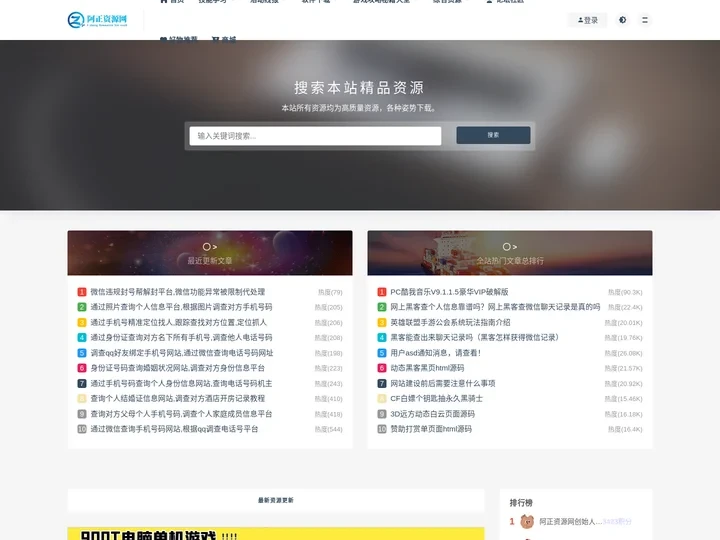Click heat value 热度(410)

click(328, 399)
